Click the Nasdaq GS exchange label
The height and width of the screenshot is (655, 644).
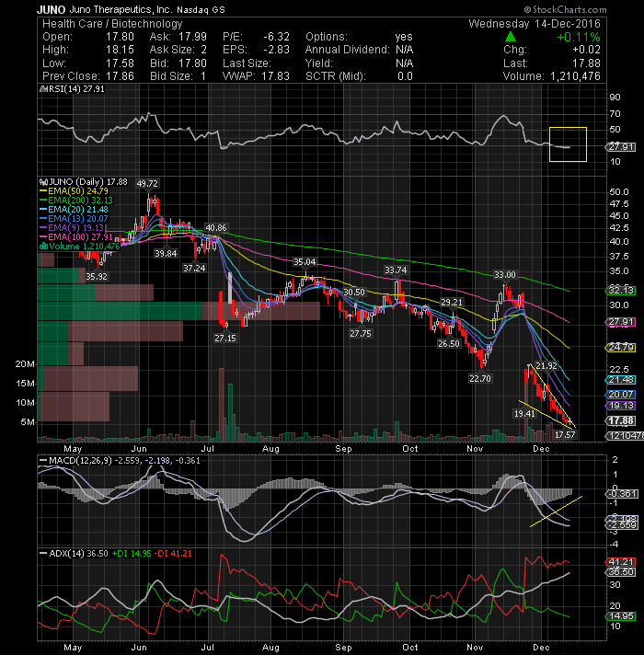[x=201, y=10]
